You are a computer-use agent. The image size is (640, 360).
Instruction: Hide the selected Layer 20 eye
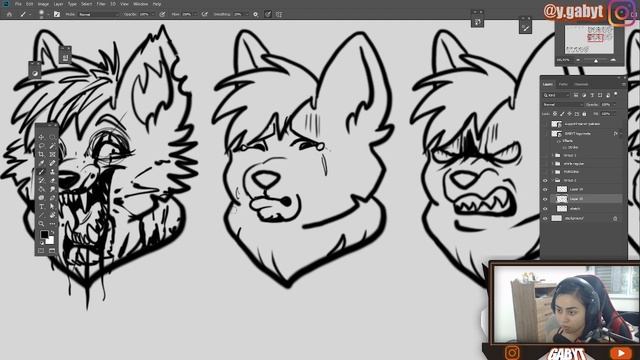545,199
